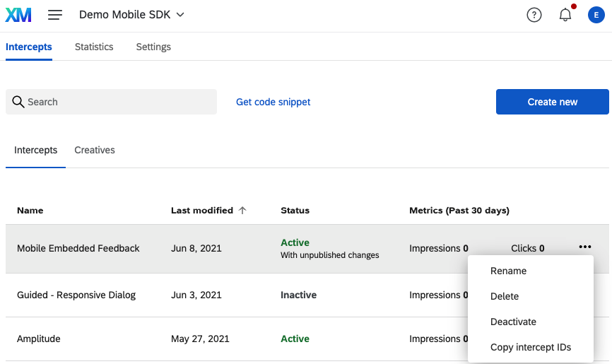Open the Guided - Responsive Dialog intercept
Viewport: 612px width, 364px height.
click(x=76, y=295)
